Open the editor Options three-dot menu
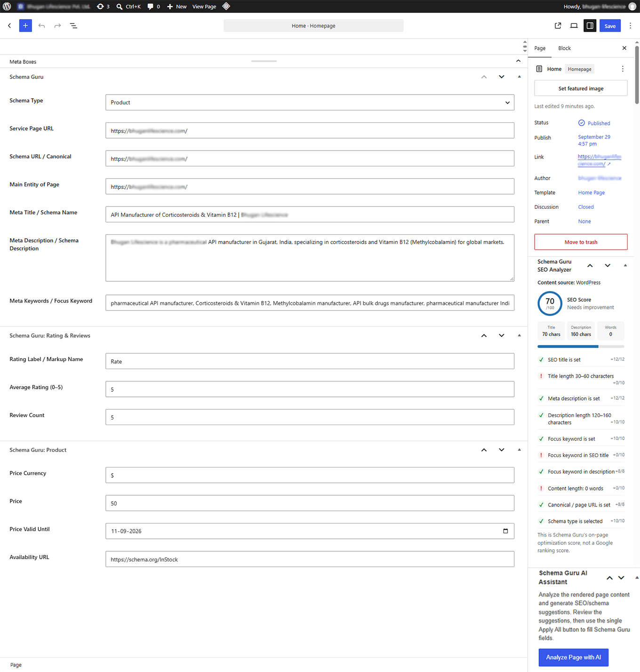 (x=631, y=26)
